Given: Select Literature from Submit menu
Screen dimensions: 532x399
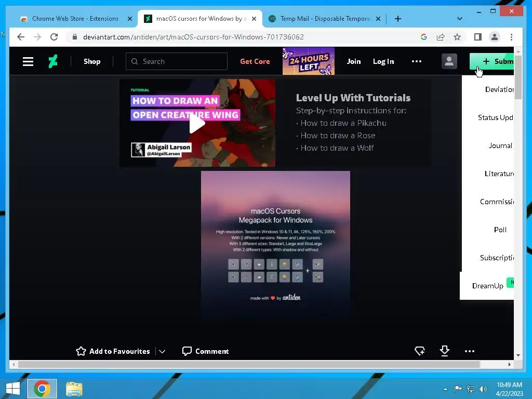Looking at the screenshot, I should pos(499,174).
